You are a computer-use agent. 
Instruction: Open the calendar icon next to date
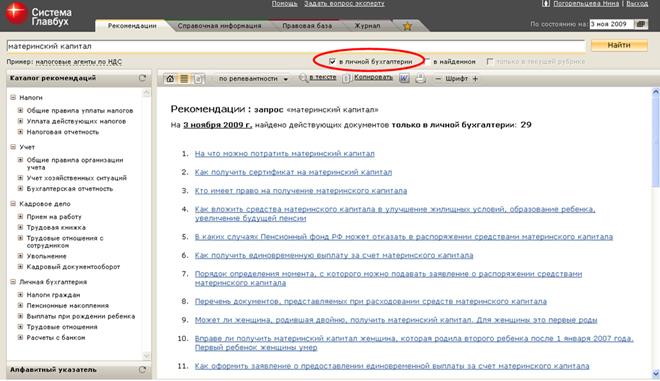(641, 24)
